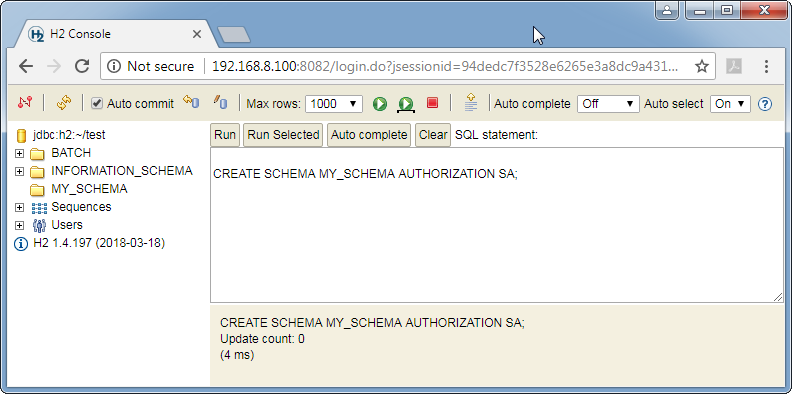The width and height of the screenshot is (792, 394).
Task: Click the Command history icon
Action: [x=471, y=102]
